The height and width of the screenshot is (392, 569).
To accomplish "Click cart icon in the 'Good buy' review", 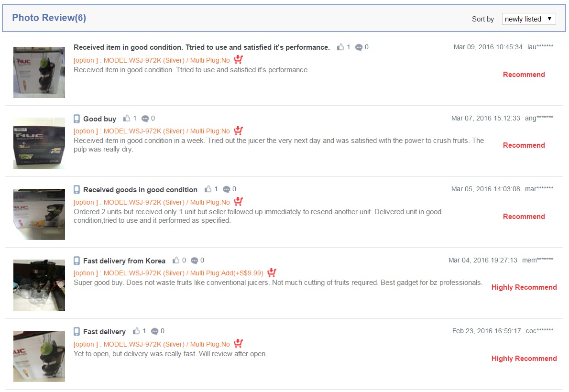I will click(239, 131).
